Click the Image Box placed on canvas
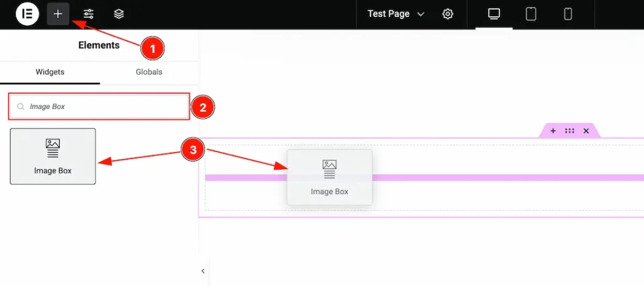This screenshot has width=644, height=286. click(x=330, y=177)
